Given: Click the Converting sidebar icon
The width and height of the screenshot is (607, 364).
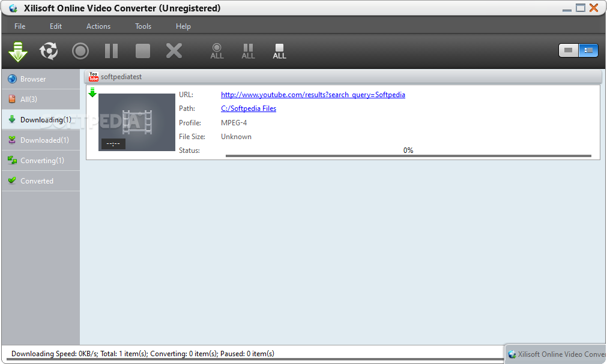Looking at the screenshot, I should pyautogui.click(x=12, y=160).
